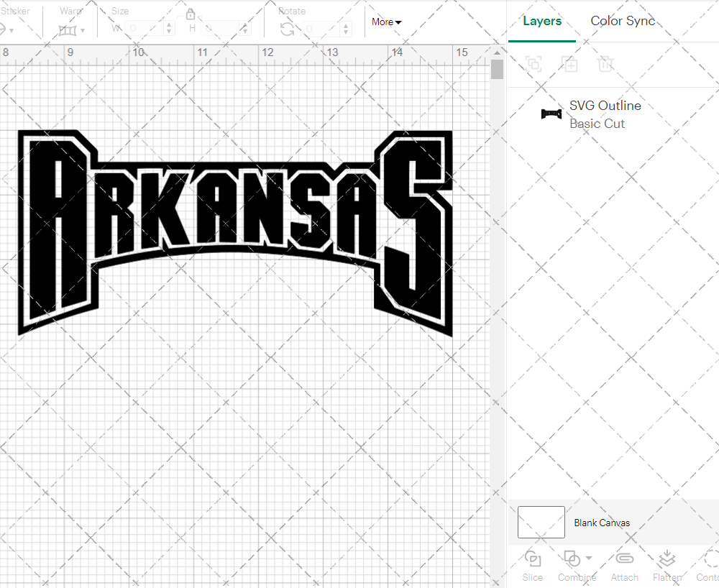Open the More dropdown
Screen dimensions: 719x588
(386, 22)
